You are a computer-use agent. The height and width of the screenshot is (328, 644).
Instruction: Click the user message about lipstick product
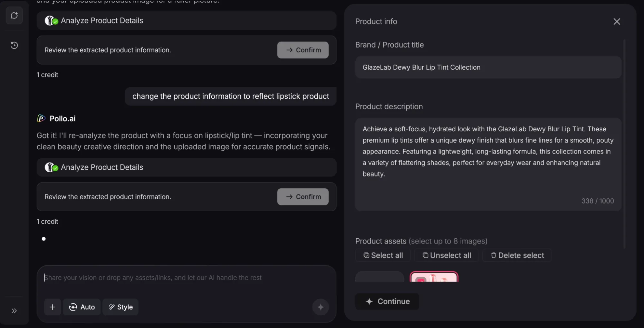pos(231,96)
